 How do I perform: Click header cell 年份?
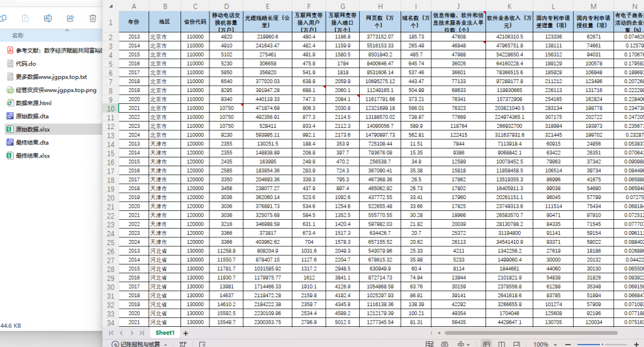point(134,22)
